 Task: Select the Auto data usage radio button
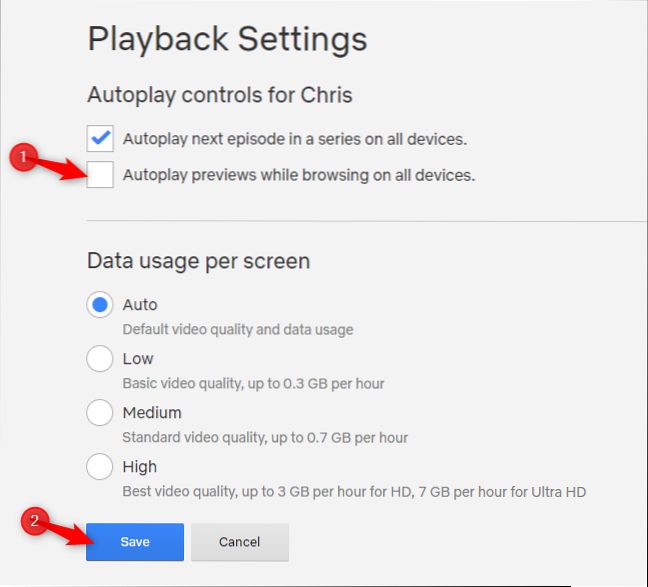pos(100,305)
